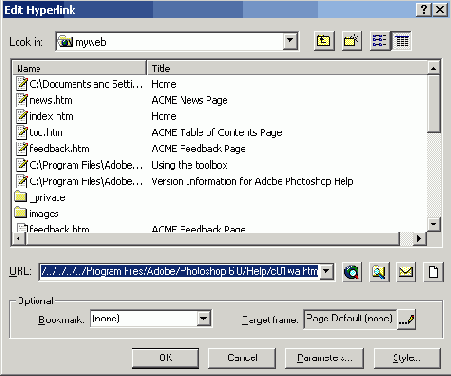Open web browser to select page icon

[352, 272]
